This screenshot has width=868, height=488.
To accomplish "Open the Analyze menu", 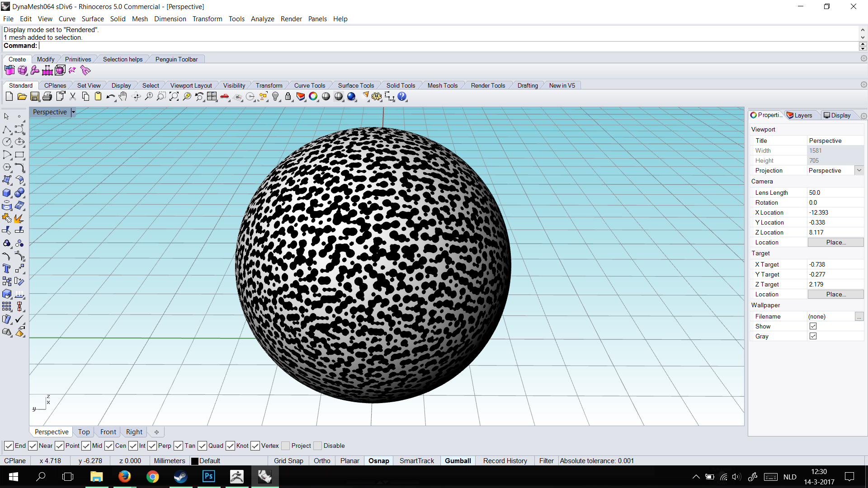I will 263,19.
